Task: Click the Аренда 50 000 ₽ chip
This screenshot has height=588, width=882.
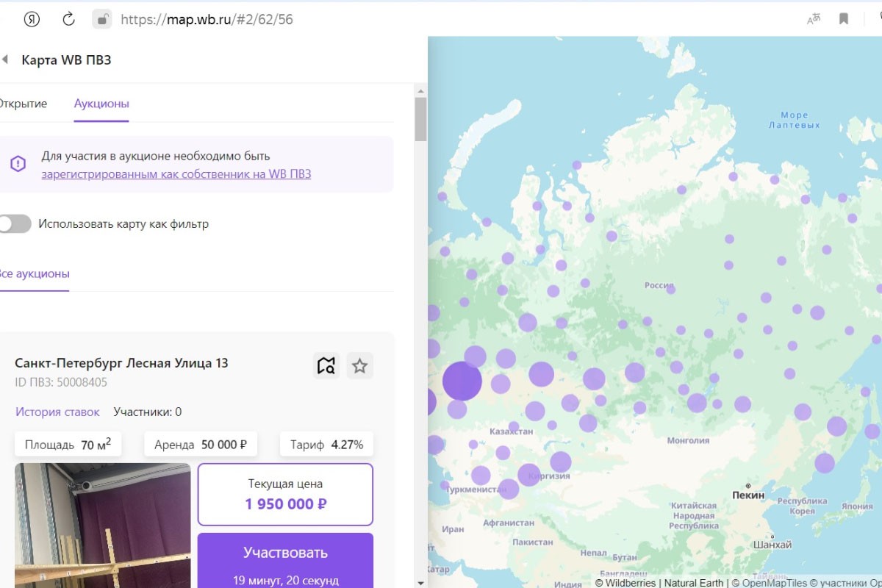Action: pyautogui.click(x=201, y=444)
